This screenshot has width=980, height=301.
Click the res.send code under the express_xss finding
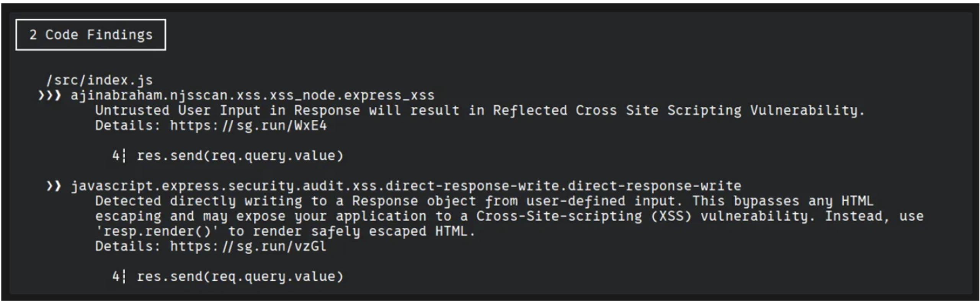[x=240, y=156]
